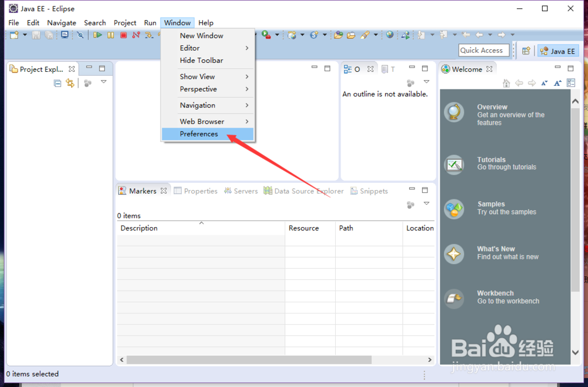Click the Open Web Browser globe icon
588x387 pixels.
[x=390, y=35]
